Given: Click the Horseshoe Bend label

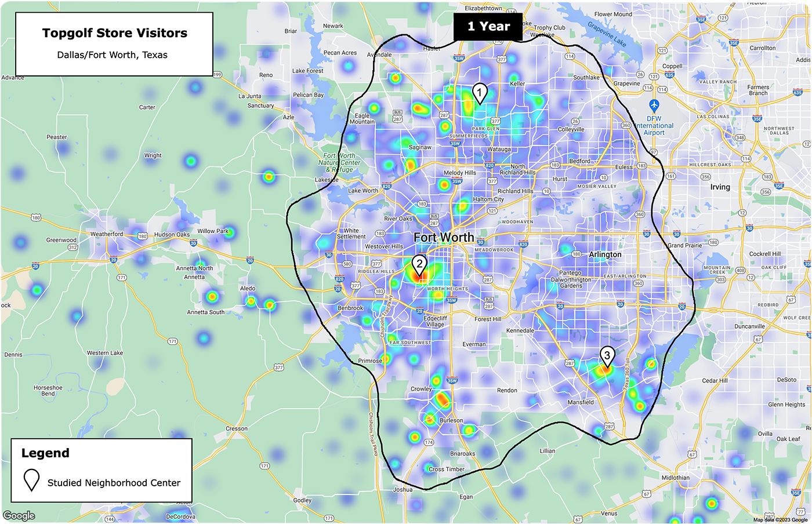Looking at the screenshot, I should click(x=48, y=391).
